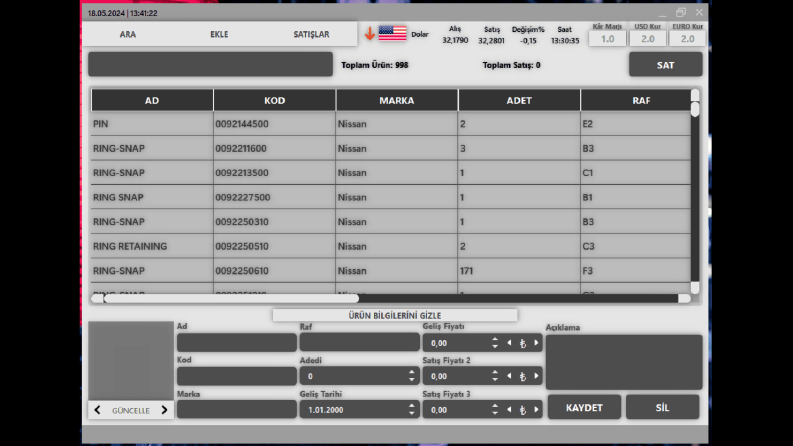Click the SAT sell button
The height and width of the screenshot is (446, 793).
click(665, 65)
